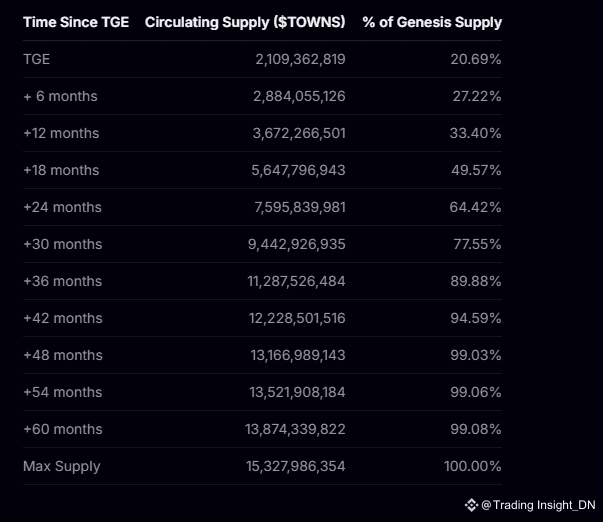The width and height of the screenshot is (603, 522).
Task: Click the +18 months row label
Action: 61,170
